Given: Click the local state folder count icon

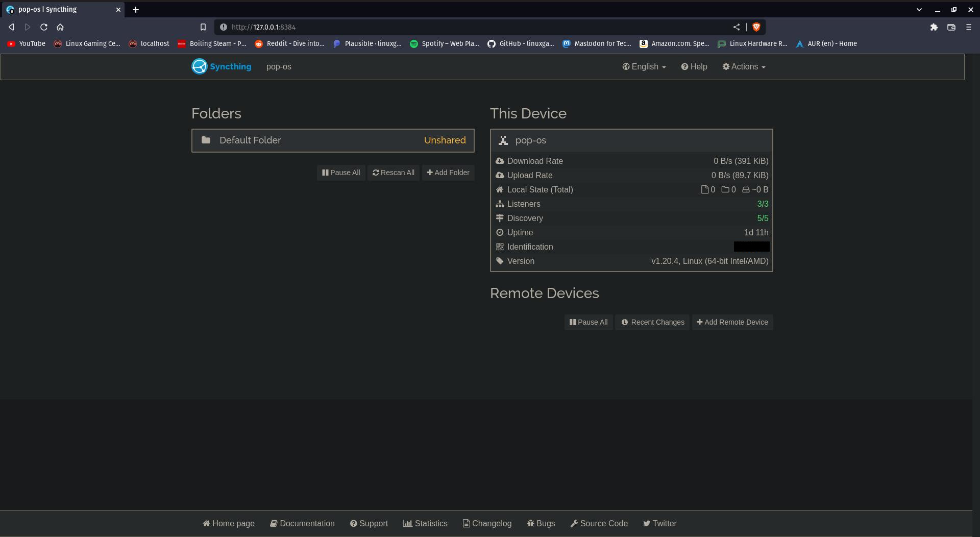Looking at the screenshot, I should tap(725, 189).
